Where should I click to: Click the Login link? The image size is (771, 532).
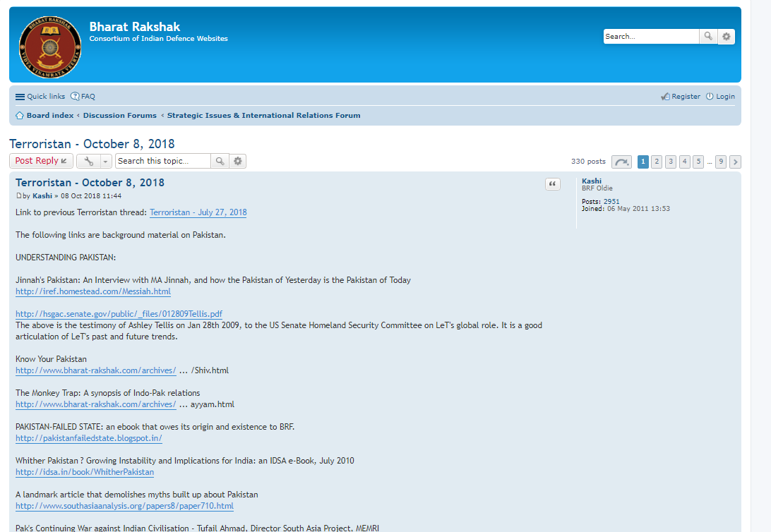click(721, 96)
